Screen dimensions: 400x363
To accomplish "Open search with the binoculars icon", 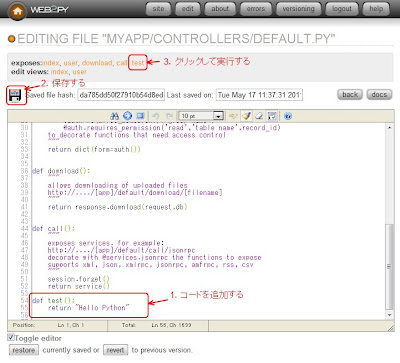I will pos(114,116).
